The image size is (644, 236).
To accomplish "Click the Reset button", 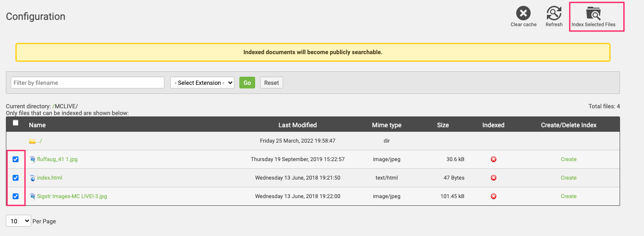I will click(271, 83).
